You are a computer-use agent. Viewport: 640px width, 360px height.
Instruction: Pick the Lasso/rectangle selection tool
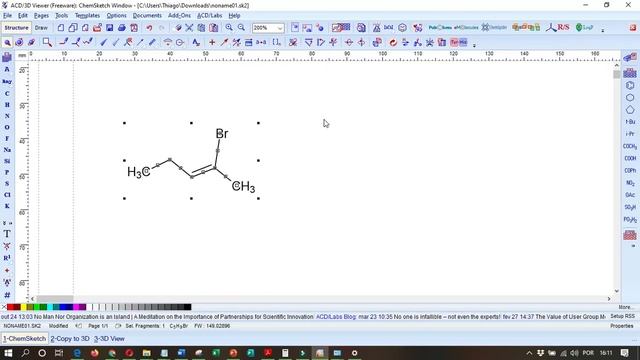(x=47, y=42)
